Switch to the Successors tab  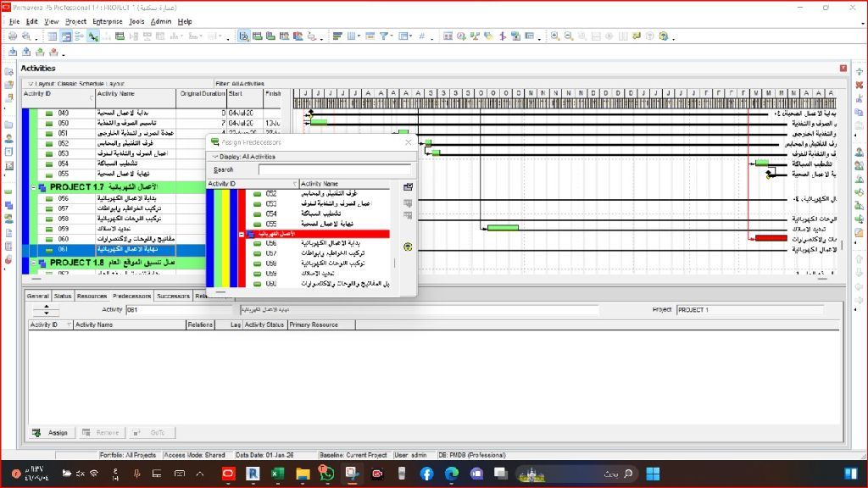pyautogui.click(x=174, y=297)
